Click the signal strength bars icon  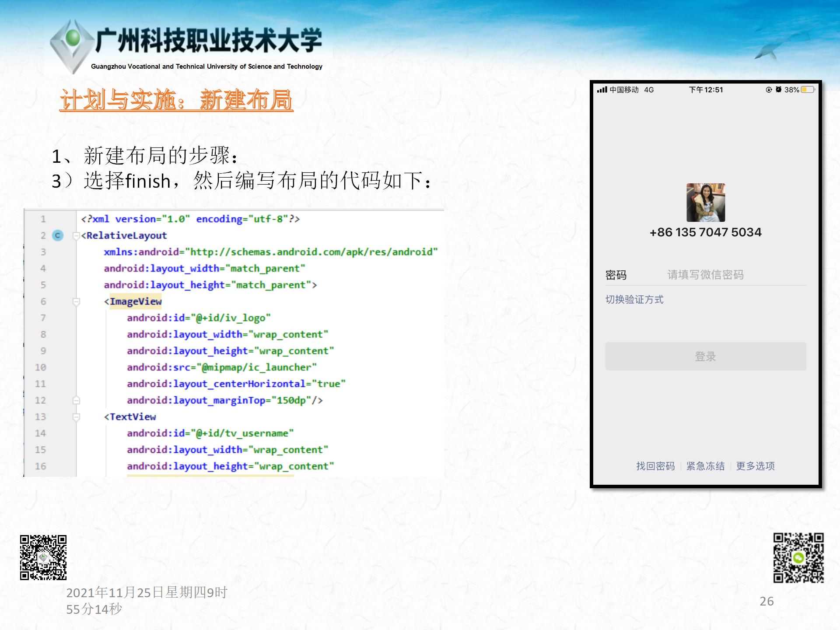[602, 90]
